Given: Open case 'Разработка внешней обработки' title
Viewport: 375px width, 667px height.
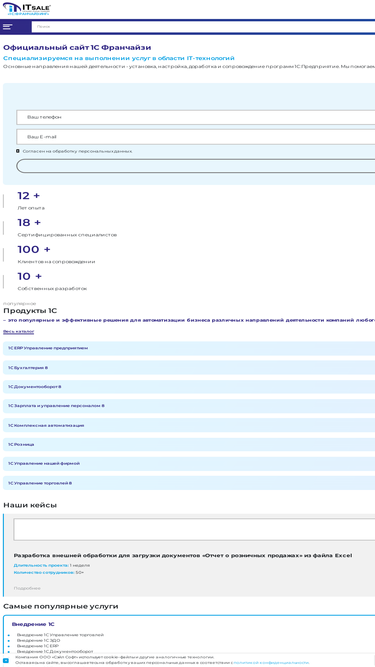Looking at the screenshot, I should (183, 556).
